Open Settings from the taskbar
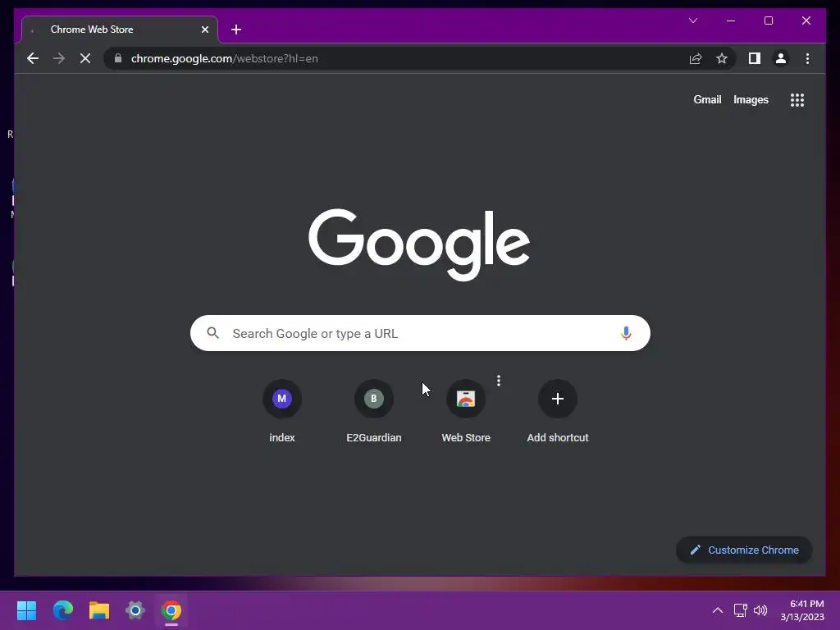The image size is (840, 630). 135,610
